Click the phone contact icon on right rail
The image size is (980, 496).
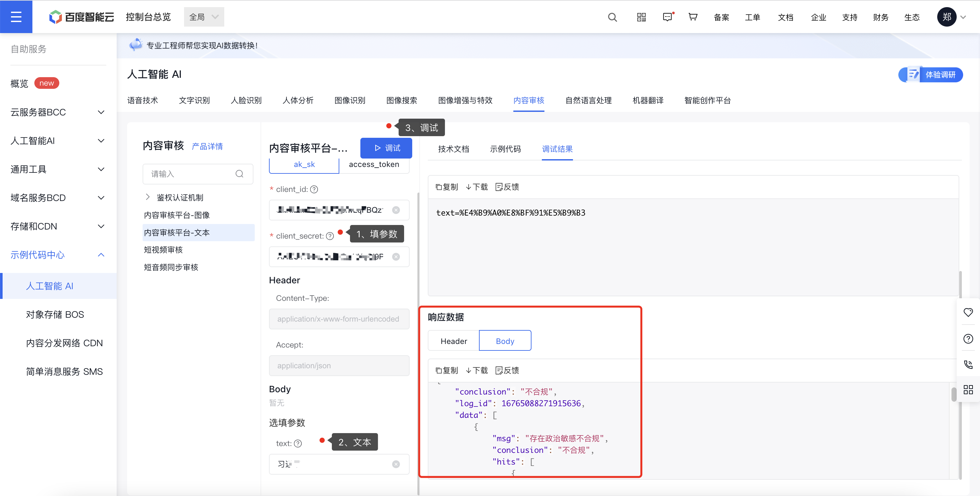pos(968,364)
